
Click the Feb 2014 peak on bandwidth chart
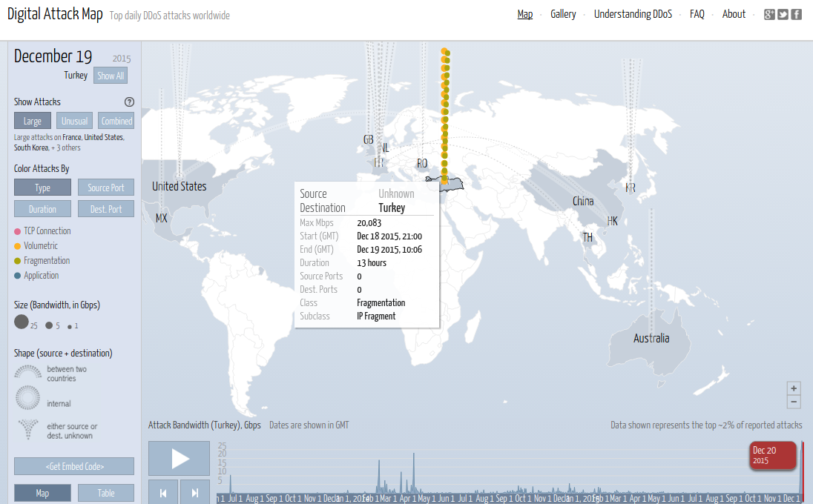pos(379,475)
